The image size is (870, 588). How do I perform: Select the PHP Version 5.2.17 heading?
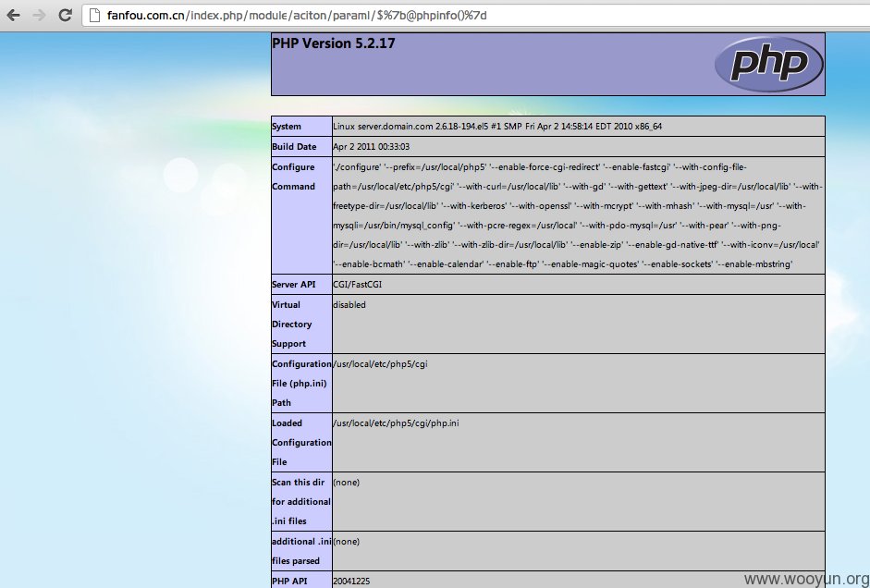(x=334, y=43)
